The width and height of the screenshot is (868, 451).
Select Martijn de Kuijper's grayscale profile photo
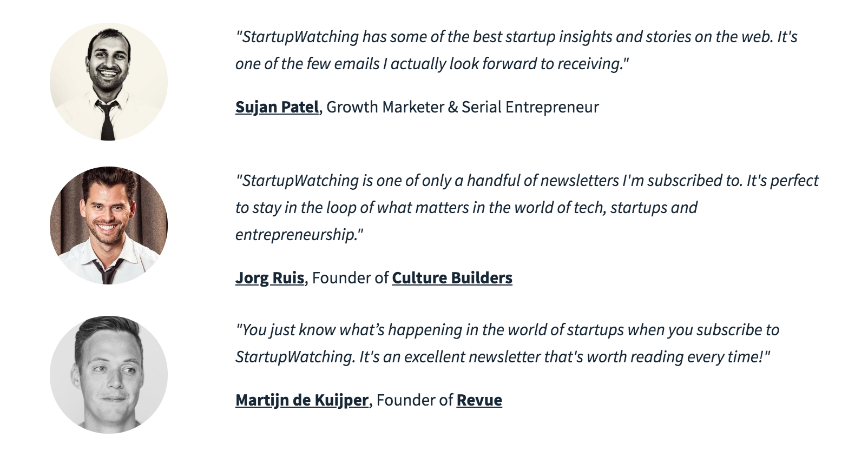109,375
